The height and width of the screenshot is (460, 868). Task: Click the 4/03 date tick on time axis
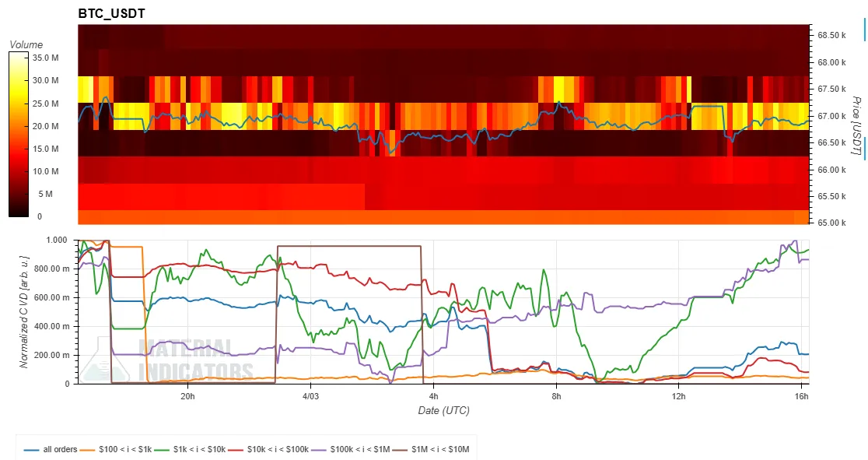(x=310, y=396)
